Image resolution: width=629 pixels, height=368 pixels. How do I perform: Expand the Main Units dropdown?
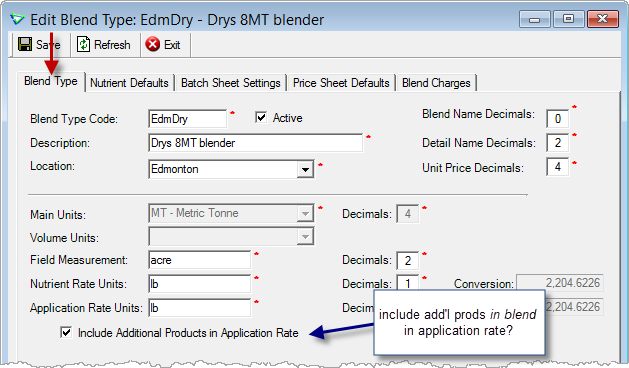click(x=305, y=213)
